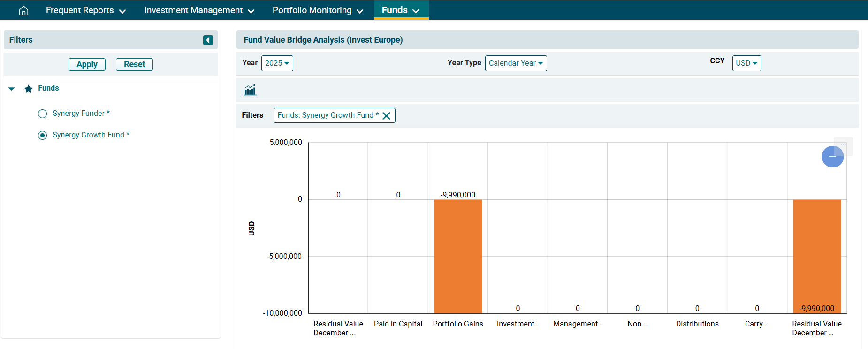Go to the Home page icon
The width and height of the screenshot is (868, 349).
[x=23, y=10]
